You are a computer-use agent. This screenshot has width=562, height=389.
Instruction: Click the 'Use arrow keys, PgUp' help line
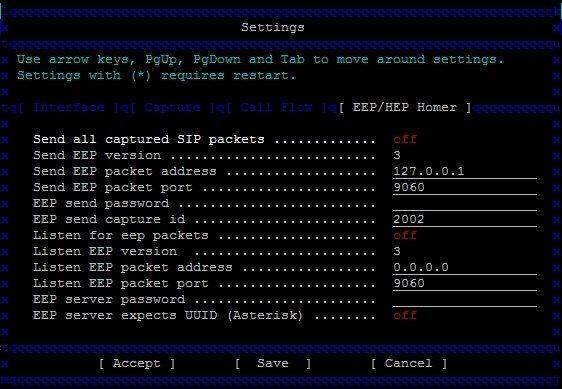(260, 59)
